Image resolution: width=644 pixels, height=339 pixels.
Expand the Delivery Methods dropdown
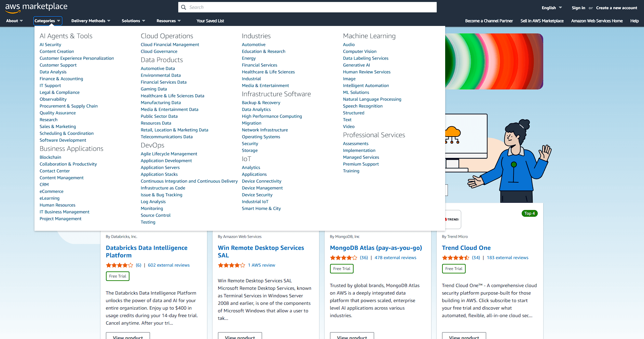coord(91,21)
